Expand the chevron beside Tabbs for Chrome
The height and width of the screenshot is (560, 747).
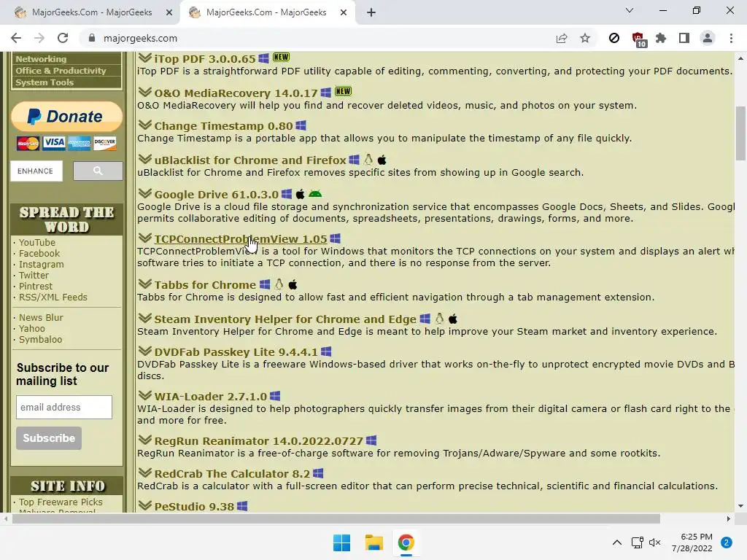pyautogui.click(x=145, y=284)
